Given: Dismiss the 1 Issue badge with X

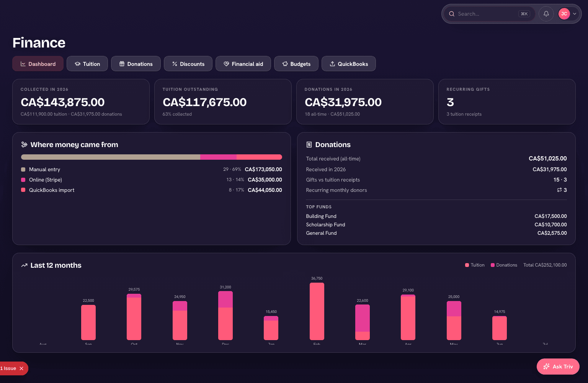Looking at the screenshot, I should pos(21,368).
